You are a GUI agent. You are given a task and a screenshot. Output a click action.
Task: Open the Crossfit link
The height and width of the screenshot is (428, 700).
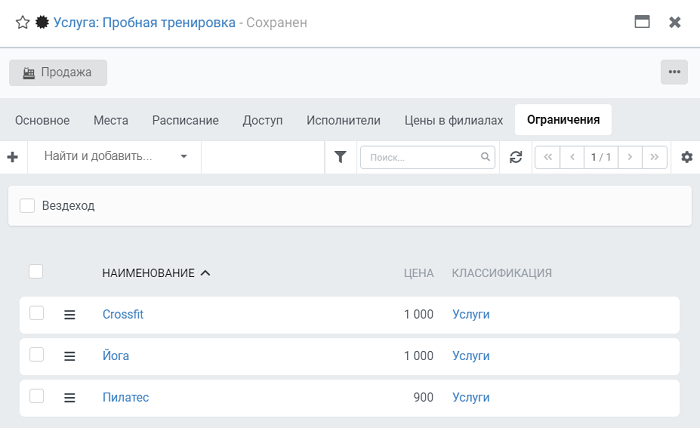pos(123,314)
